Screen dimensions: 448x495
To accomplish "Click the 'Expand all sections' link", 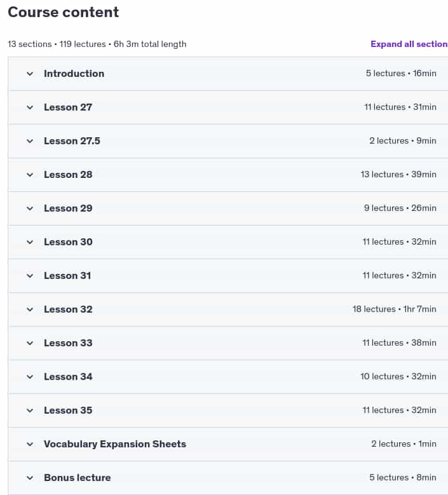I will (x=409, y=44).
